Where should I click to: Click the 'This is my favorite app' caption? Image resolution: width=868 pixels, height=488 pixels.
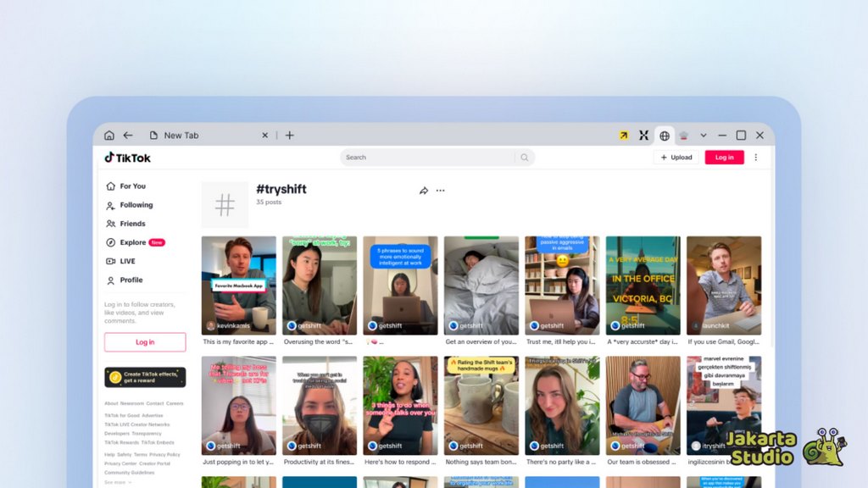tap(238, 342)
